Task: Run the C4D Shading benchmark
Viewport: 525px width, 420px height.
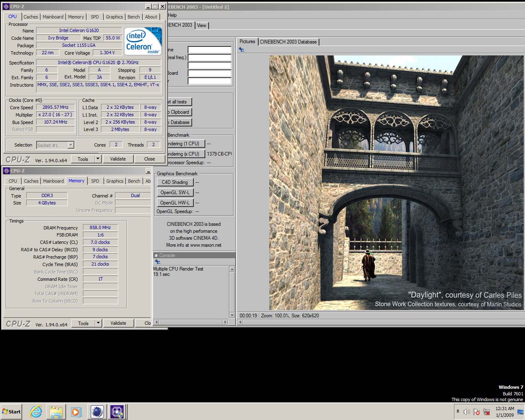Action: (x=174, y=182)
